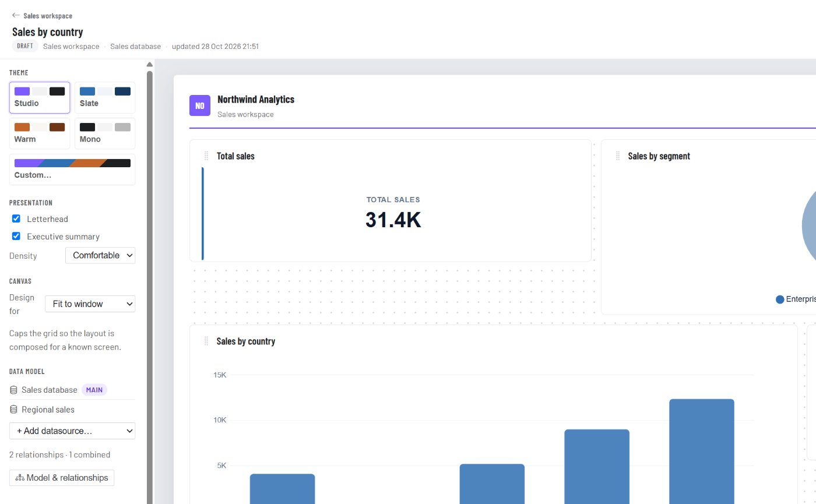Click the DRAFT status badge
The image size is (816, 504).
coord(25,46)
